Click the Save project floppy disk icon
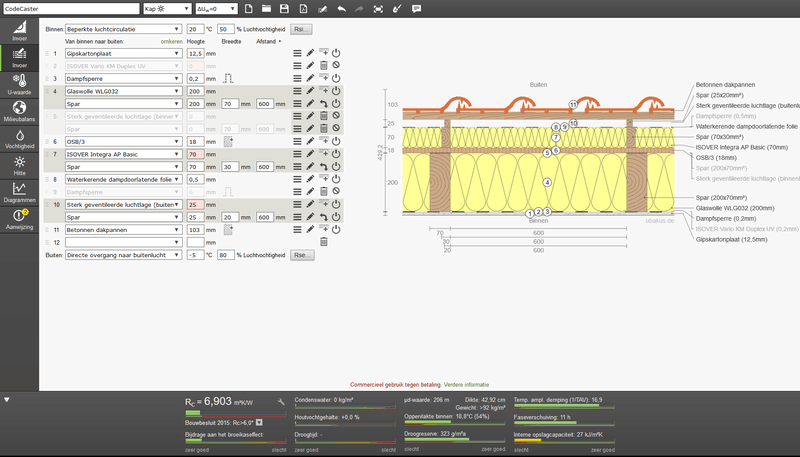This screenshot has width=800, height=457. click(284, 8)
